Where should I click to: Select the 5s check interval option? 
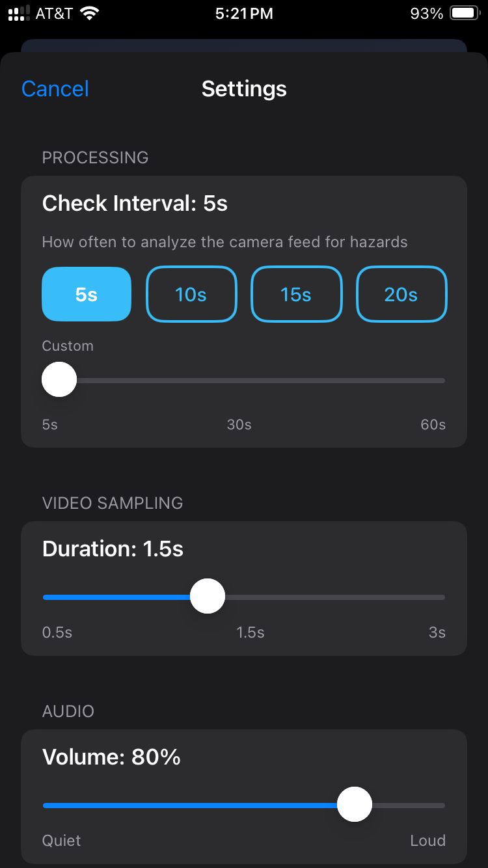pos(86,294)
